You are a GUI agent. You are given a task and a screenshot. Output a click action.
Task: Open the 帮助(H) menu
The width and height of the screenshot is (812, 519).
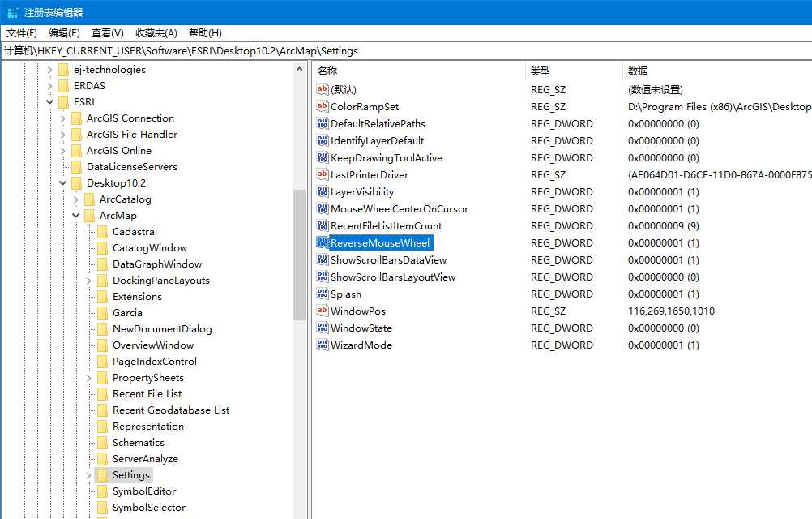pos(205,33)
